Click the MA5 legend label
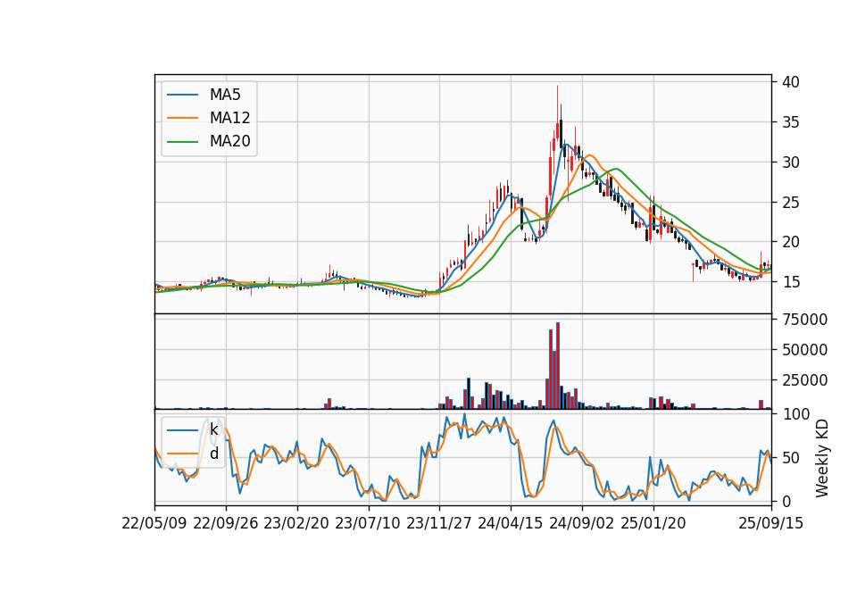857x616 pixels. 225,95
